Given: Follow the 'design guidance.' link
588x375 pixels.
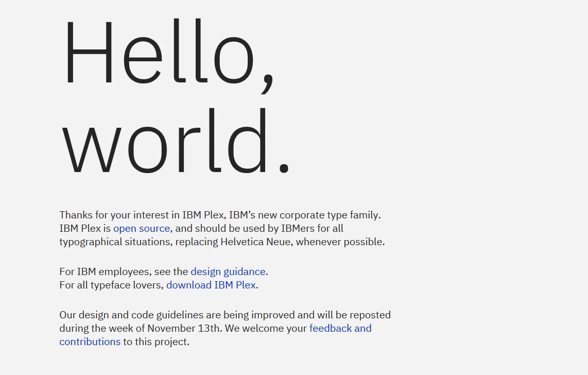Looking at the screenshot, I should pos(230,271).
